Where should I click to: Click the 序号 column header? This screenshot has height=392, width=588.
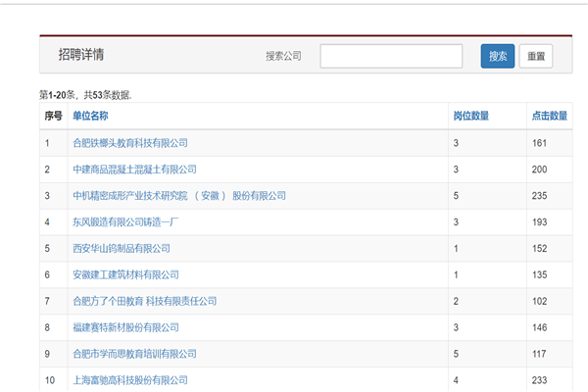click(x=53, y=116)
